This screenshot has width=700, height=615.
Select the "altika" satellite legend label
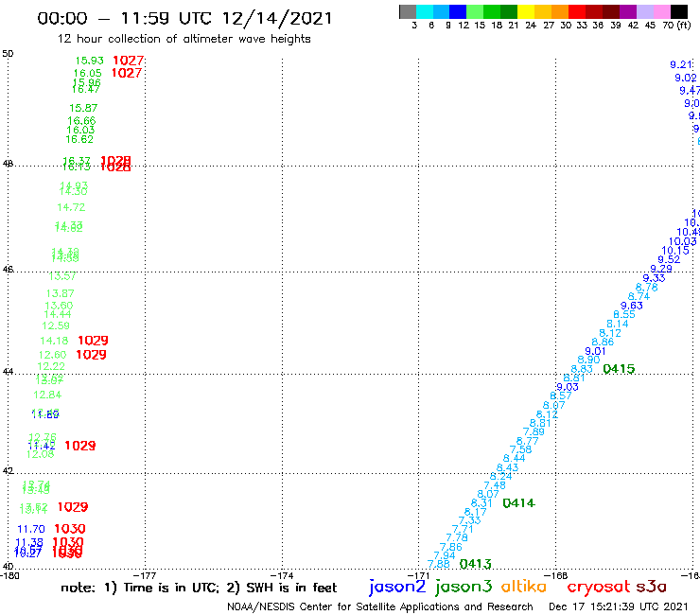point(524,586)
